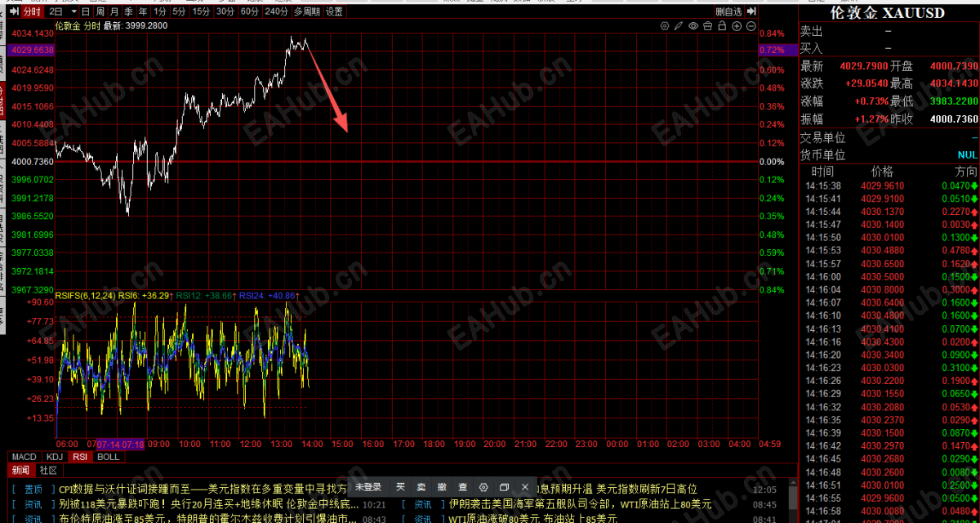
Task: Click 最高 value 4034.1430
Action: [954, 83]
